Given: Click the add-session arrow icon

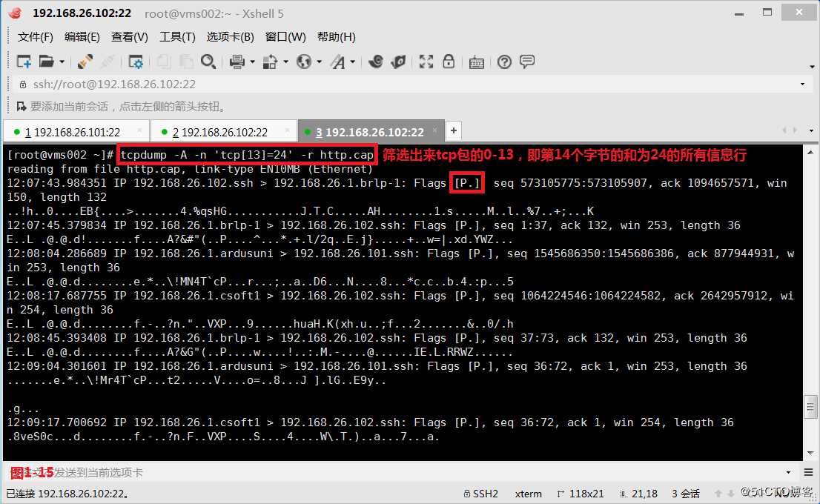Looking at the screenshot, I should click(22, 107).
